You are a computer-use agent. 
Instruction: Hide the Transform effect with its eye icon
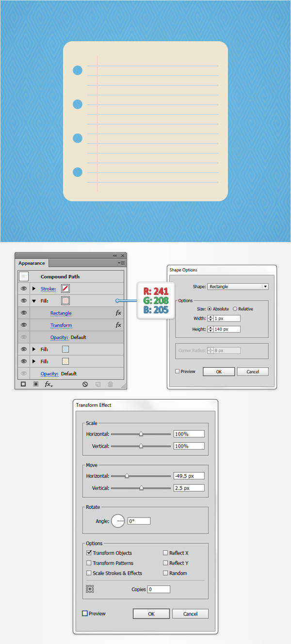23,325
